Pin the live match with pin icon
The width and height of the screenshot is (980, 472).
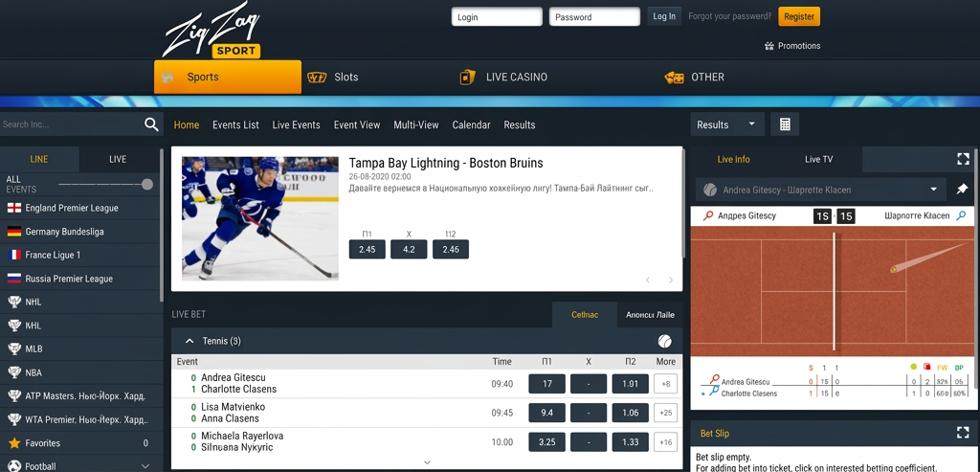coord(963,189)
